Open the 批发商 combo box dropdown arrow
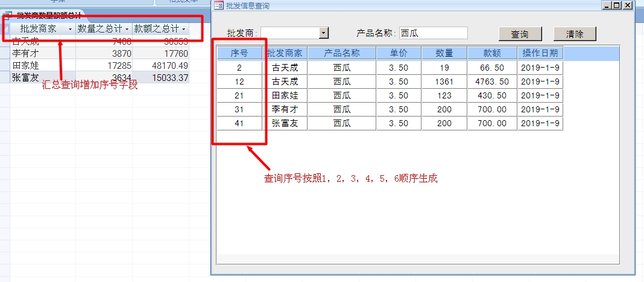Screen dimensions: 644x282 click(324, 33)
